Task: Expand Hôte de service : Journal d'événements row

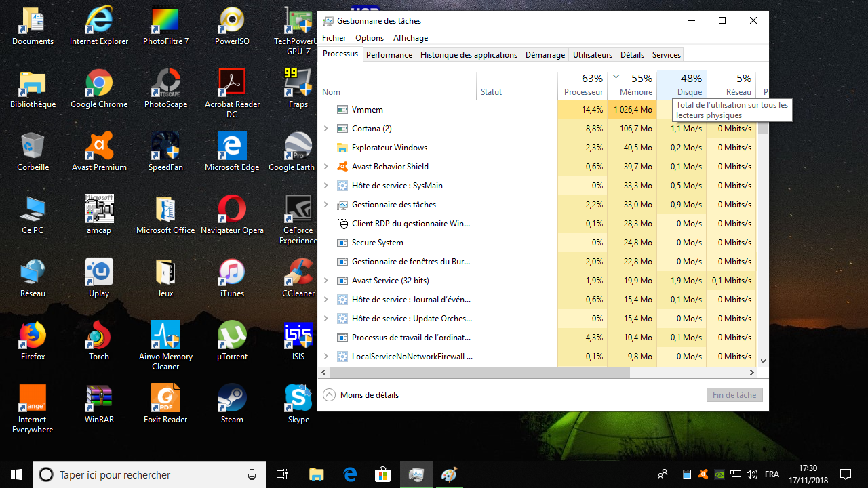Action: (x=326, y=300)
